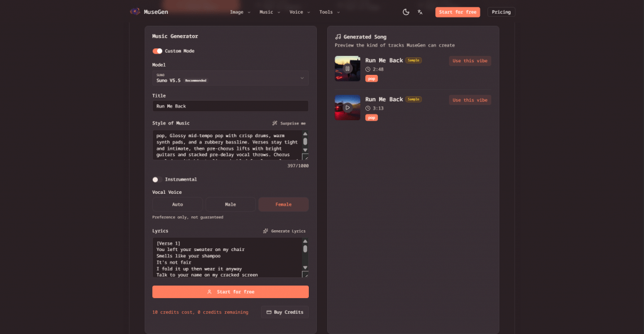The height and width of the screenshot is (334, 644).
Task: Click the MuseGen brand name
Action: [156, 12]
